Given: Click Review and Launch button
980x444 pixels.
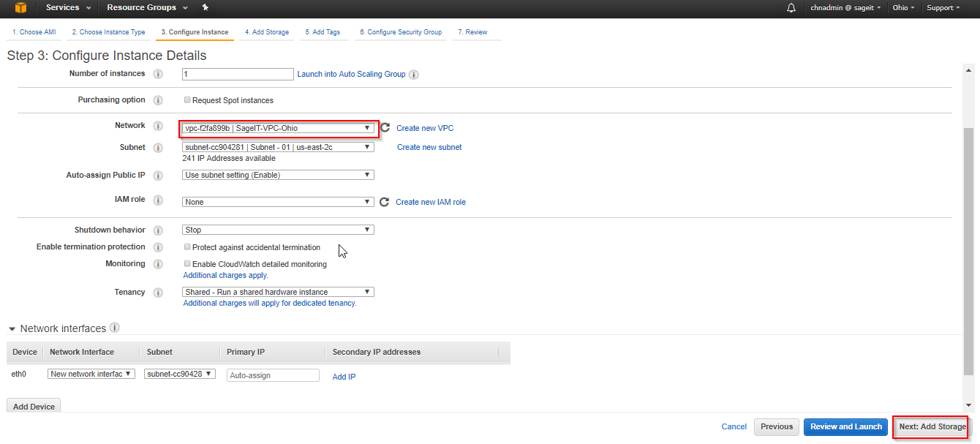Looking at the screenshot, I should pyautogui.click(x=846, y=426).
